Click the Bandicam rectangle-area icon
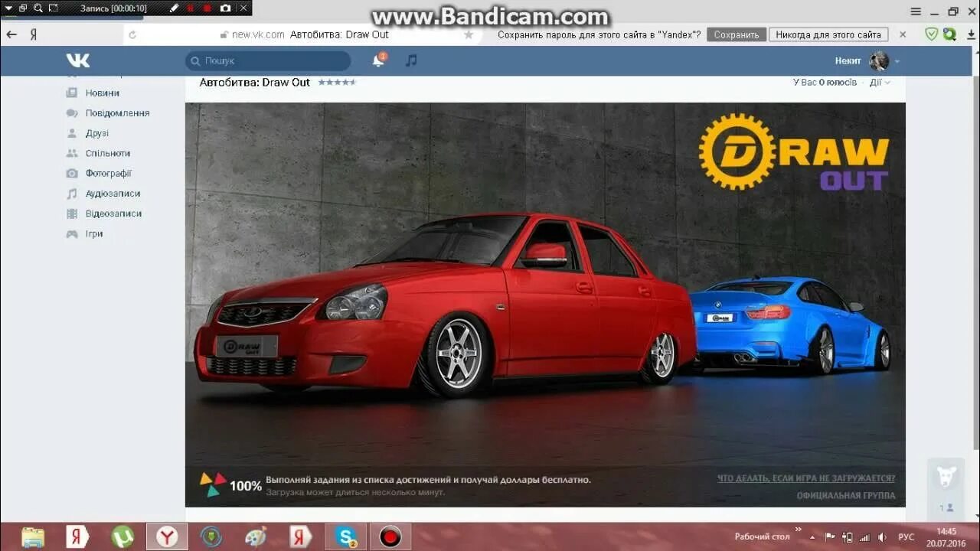Screen dimensions: 980x551 [53, 8]
